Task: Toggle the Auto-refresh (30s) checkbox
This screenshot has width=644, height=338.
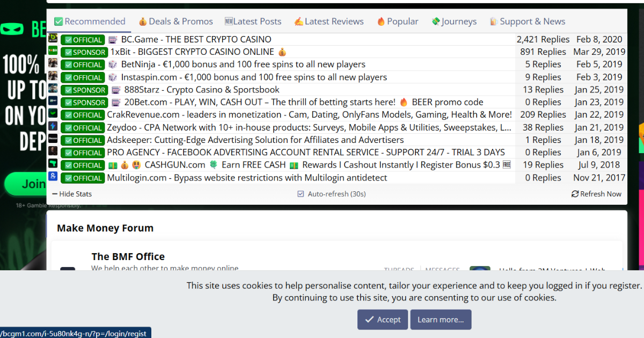Action: point(301,194)
